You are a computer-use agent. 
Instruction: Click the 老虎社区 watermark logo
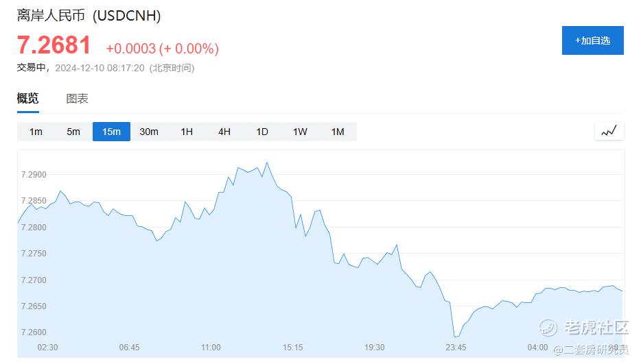(x=585, y=328)
